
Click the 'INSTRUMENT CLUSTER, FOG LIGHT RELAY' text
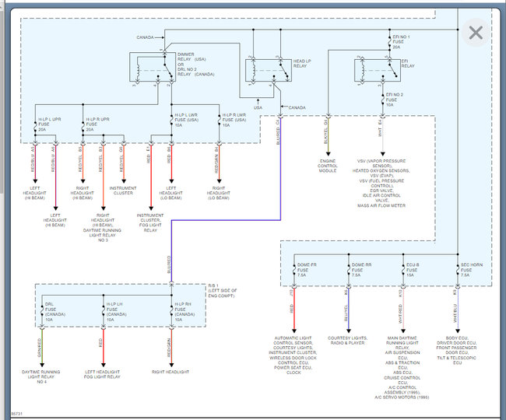click(x=150, y=222)
